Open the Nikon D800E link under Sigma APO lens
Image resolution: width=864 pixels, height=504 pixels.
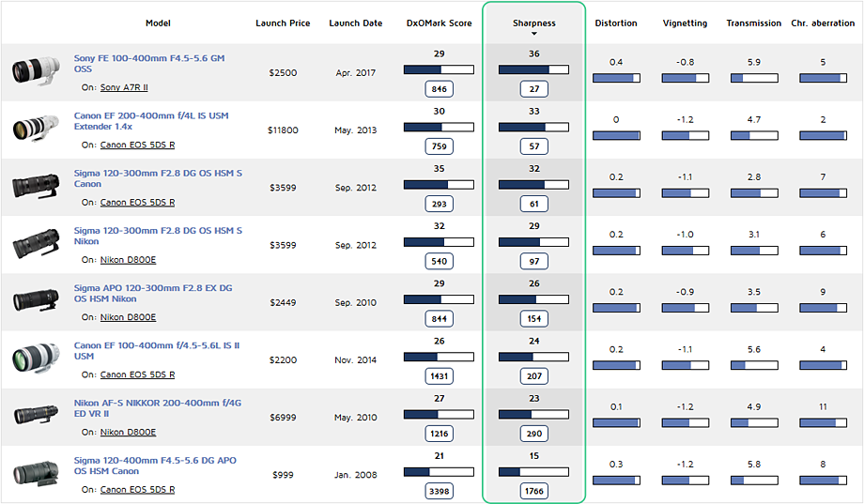pos(128,317)
